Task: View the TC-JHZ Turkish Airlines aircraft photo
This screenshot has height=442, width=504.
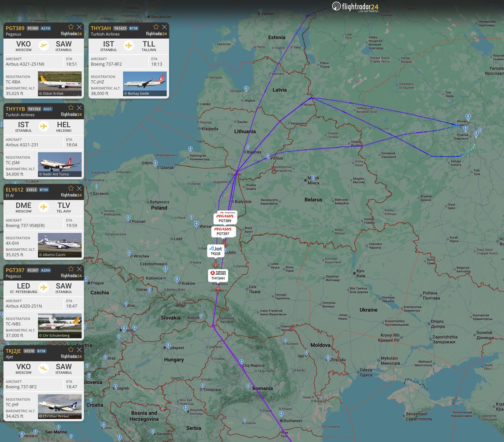Action: click(145, 84)
